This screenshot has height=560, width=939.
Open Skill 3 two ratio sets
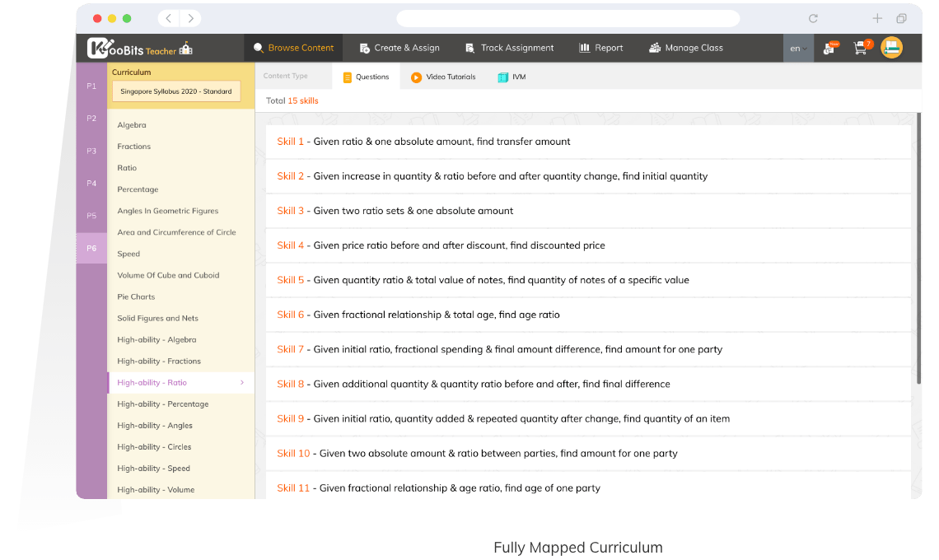(x=588, y=212)
